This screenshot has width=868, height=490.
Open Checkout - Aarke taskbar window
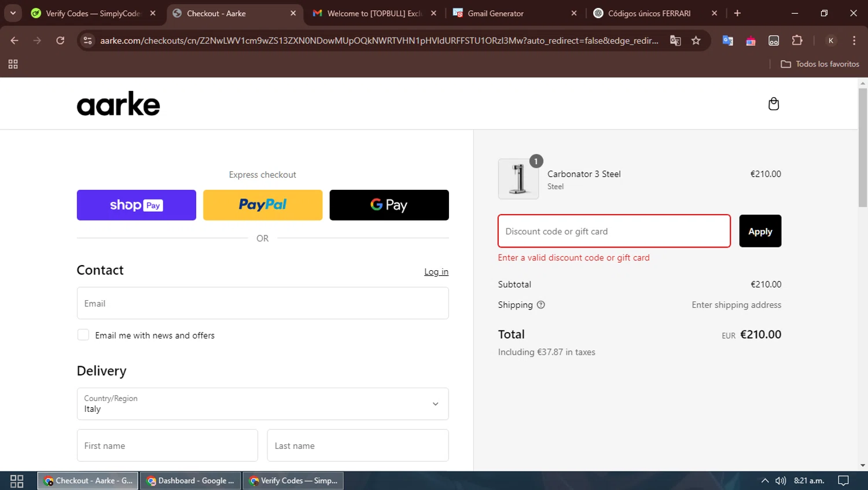(x=88, y=481)
